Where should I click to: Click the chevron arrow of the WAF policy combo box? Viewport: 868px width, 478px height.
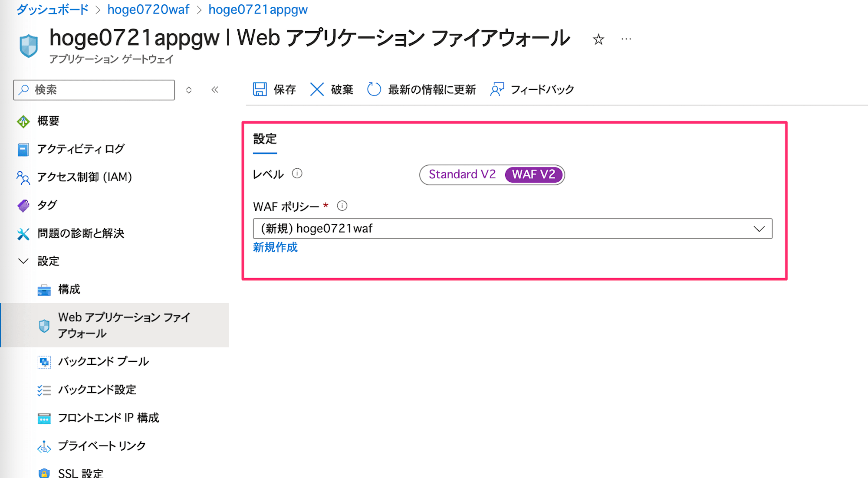click(x=759, y=229)
